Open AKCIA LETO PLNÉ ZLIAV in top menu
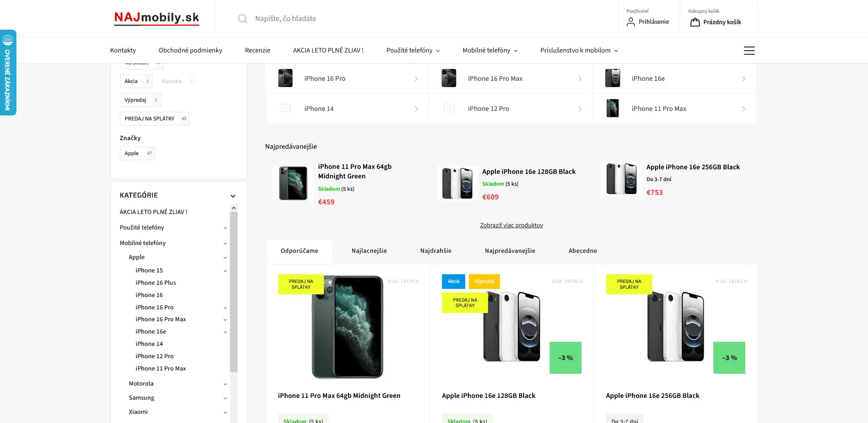 (x=328, y=51)
